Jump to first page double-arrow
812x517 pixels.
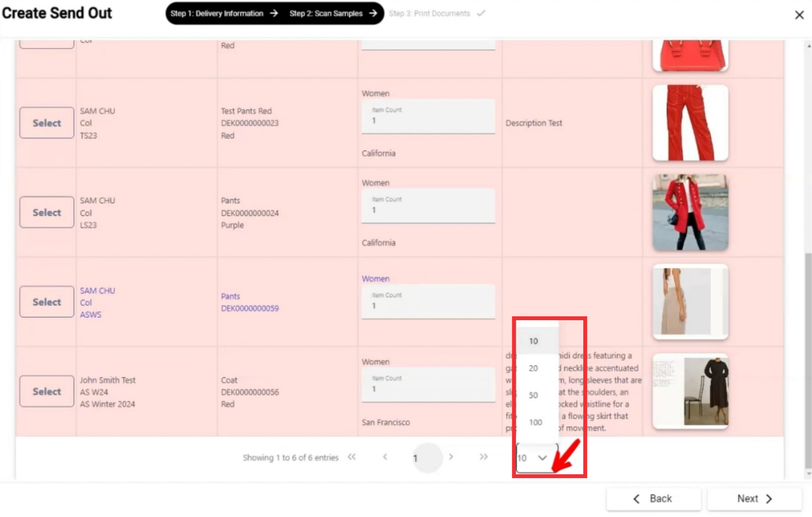(351, 457)
